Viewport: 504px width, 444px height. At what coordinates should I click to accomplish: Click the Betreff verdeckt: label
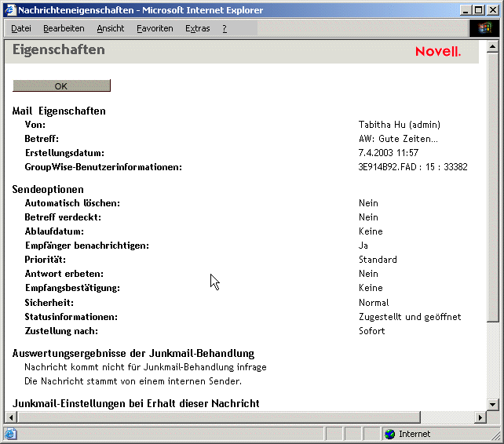point(63,217)
